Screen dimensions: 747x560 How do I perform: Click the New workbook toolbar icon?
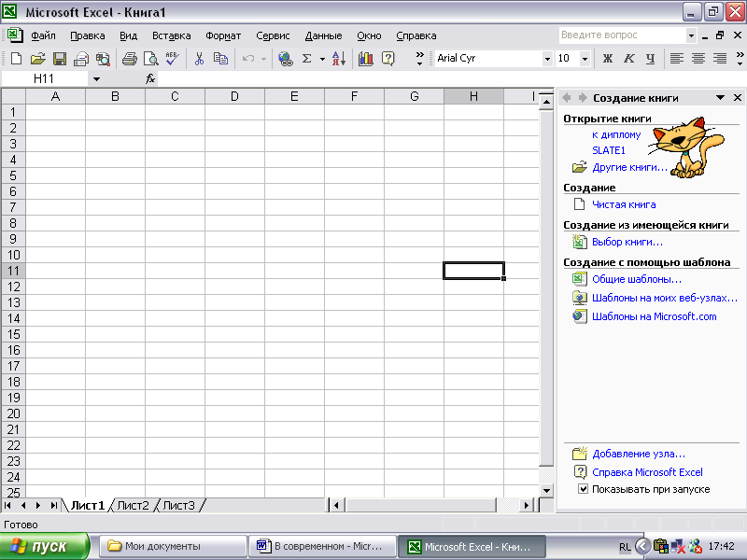[16, 59]
